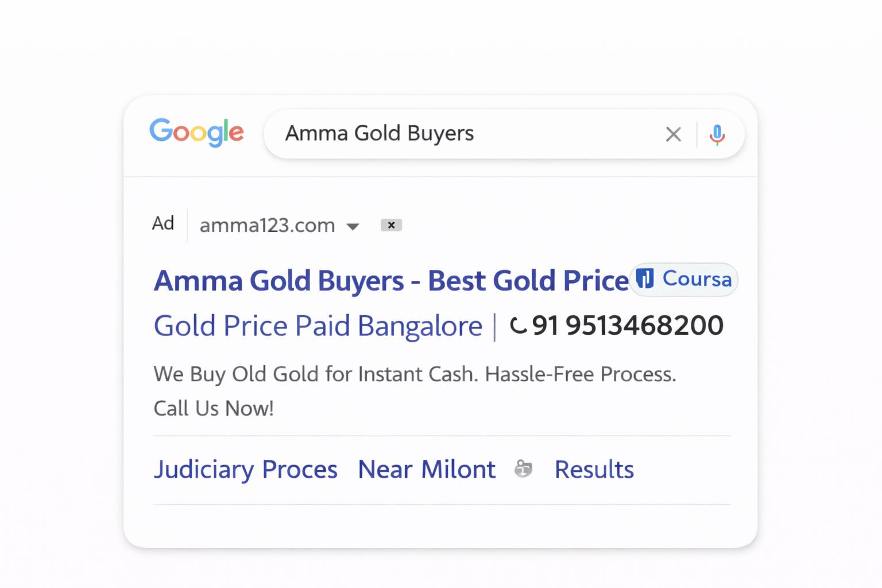Open the Results sitelink

click(594, 469)
